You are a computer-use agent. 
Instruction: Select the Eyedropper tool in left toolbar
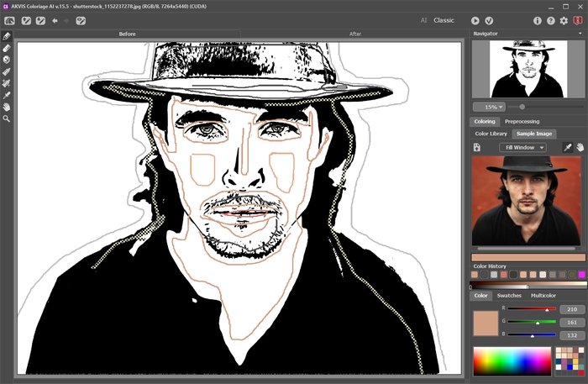pos(7,95)
